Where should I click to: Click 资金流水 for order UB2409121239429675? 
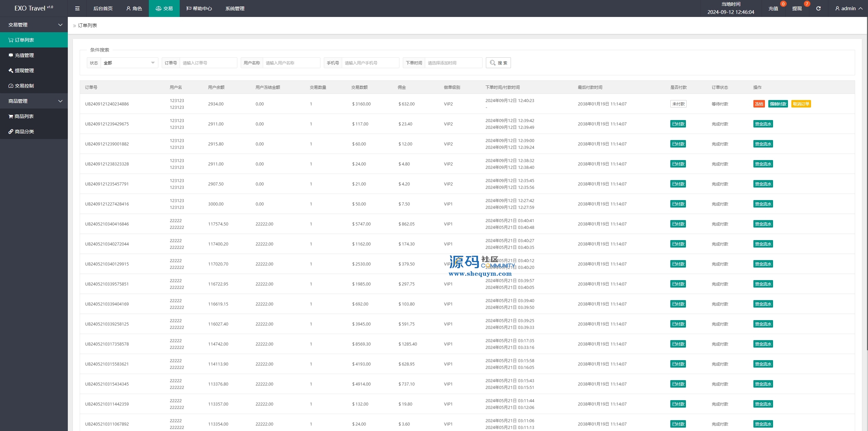point(763,124)
